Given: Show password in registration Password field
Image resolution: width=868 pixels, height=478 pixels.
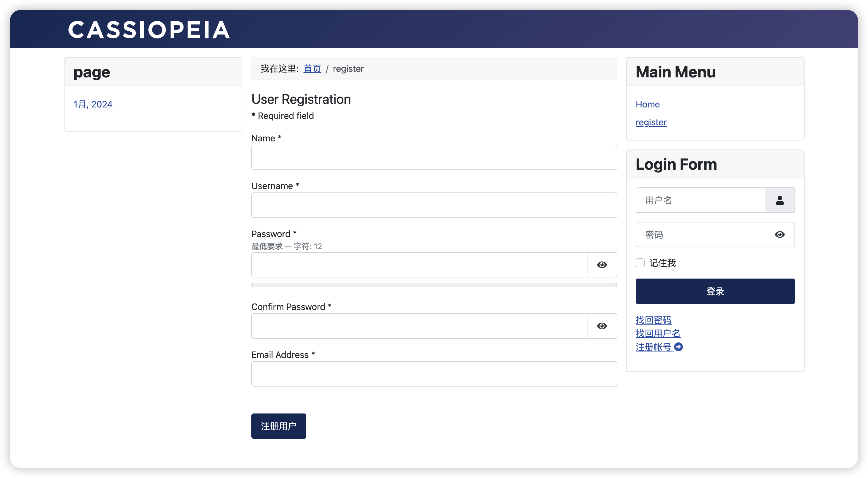Looking at the screenshot, I should click(x=602, y=265).
